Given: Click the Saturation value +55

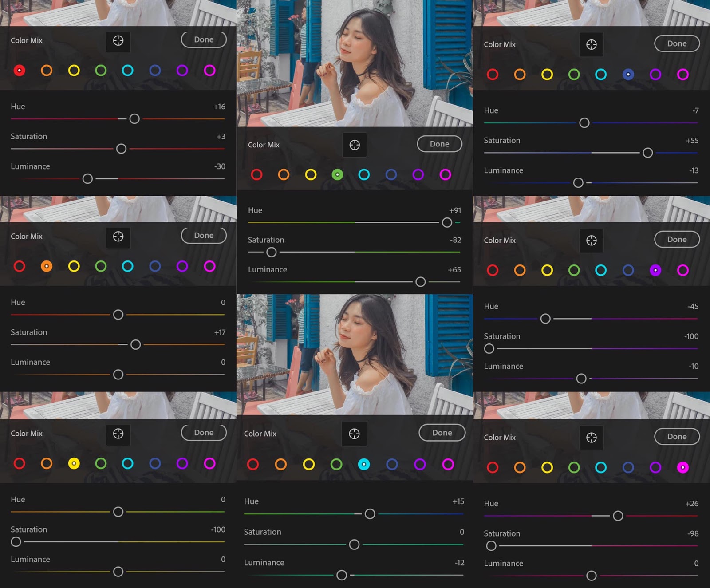Looking at the screenshot, I should (x=692, y=141).
